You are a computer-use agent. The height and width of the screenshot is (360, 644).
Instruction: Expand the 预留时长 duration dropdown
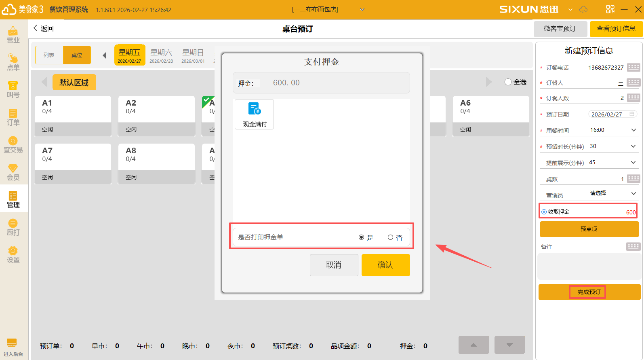pos(633,146)
